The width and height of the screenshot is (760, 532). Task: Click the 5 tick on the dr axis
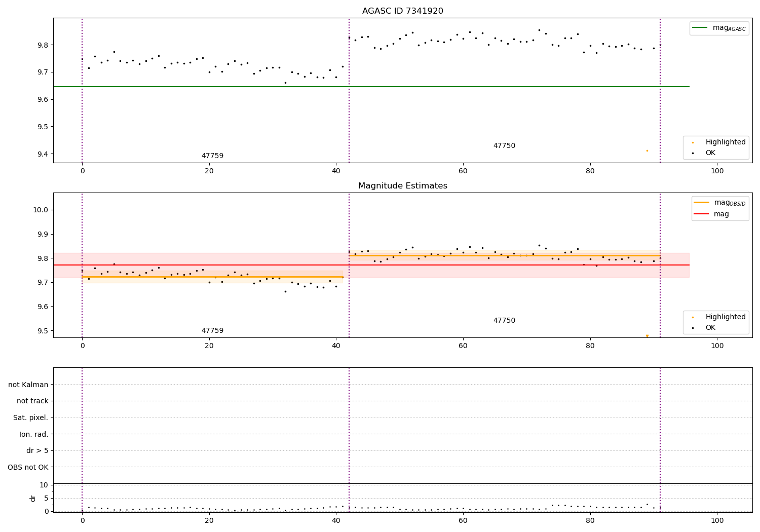tap(47, 498)
